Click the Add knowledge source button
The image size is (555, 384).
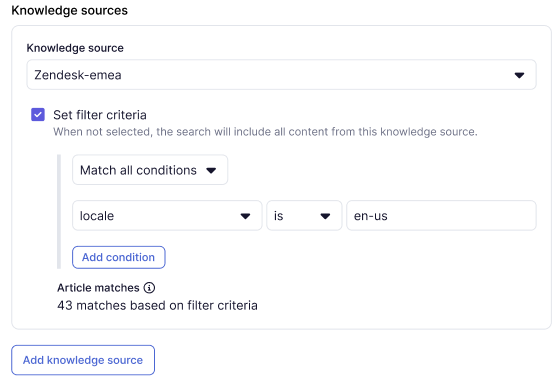[83, 360]
